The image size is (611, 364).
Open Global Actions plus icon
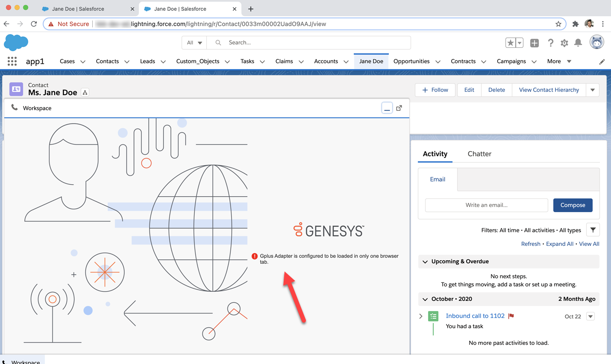pyautogui.click(x=535, y=43)
